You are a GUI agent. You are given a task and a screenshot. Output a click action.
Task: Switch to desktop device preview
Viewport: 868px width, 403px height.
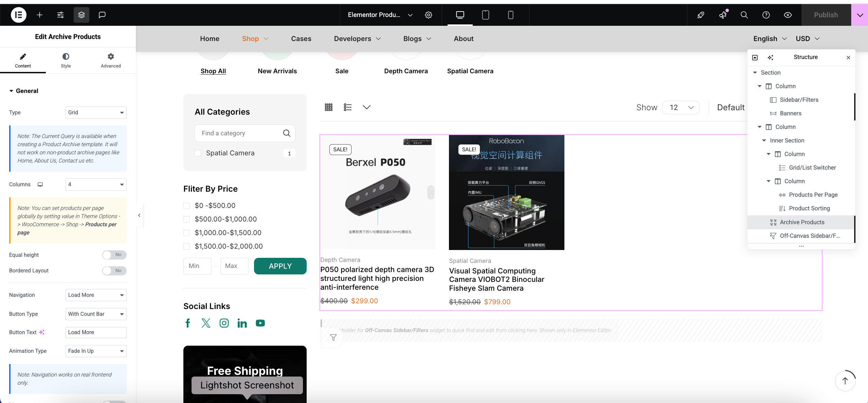click(460, 15)
